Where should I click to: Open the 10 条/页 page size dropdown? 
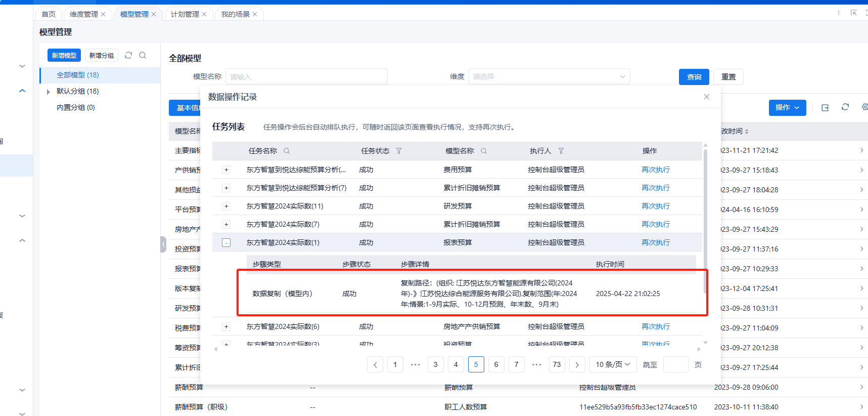coord(613,364)
